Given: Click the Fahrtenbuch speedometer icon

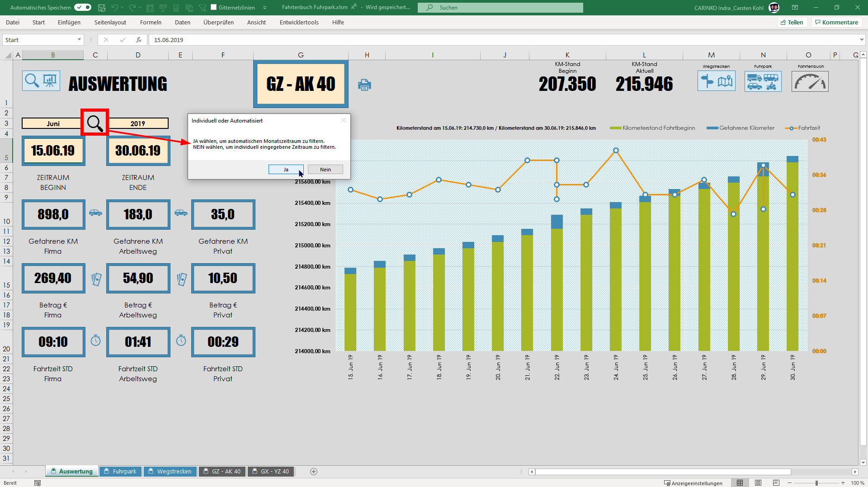Looking at the screenshot, I should coord(810,81).
